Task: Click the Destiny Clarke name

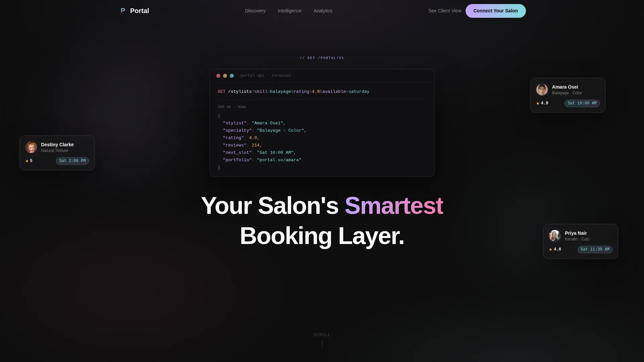Action: 57,144
